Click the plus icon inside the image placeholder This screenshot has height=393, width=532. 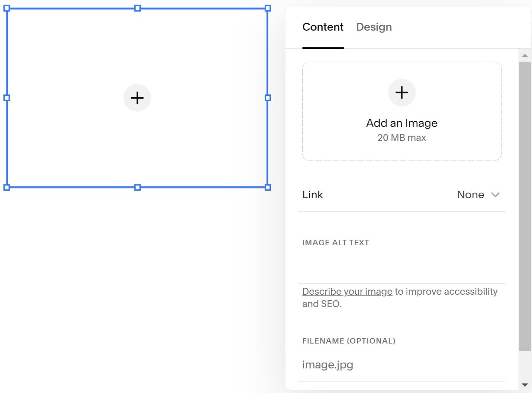(x=137, y=98)
